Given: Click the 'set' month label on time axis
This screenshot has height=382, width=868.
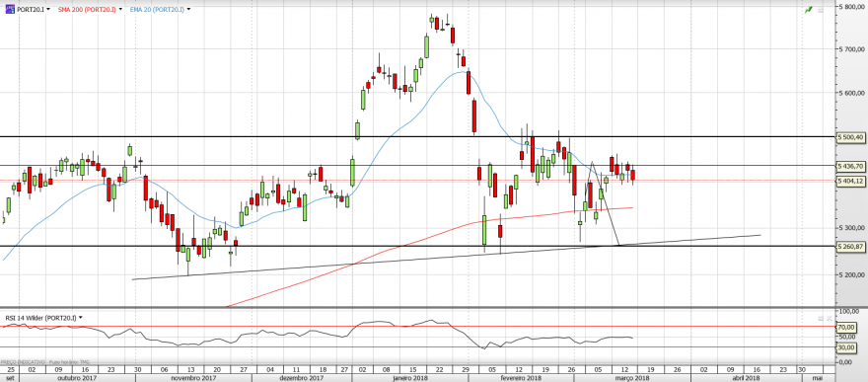Looking at the screenshot, I should tap(10, 378).
